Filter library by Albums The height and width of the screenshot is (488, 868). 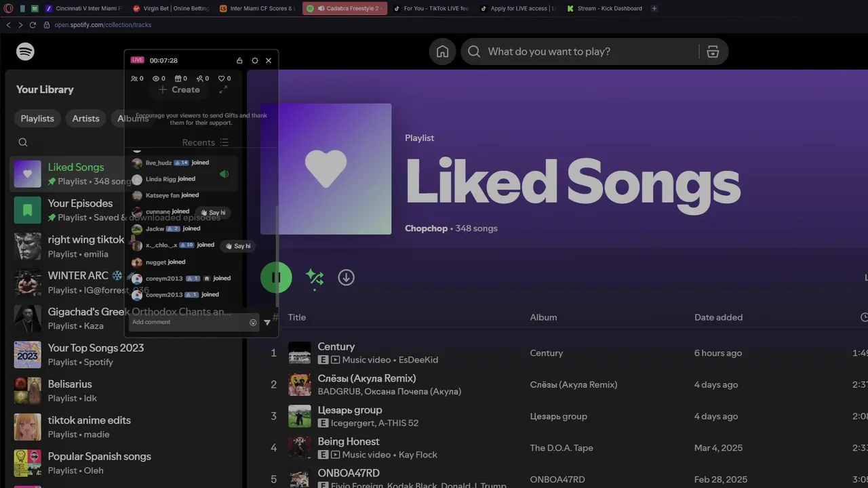tap(133, 119)
